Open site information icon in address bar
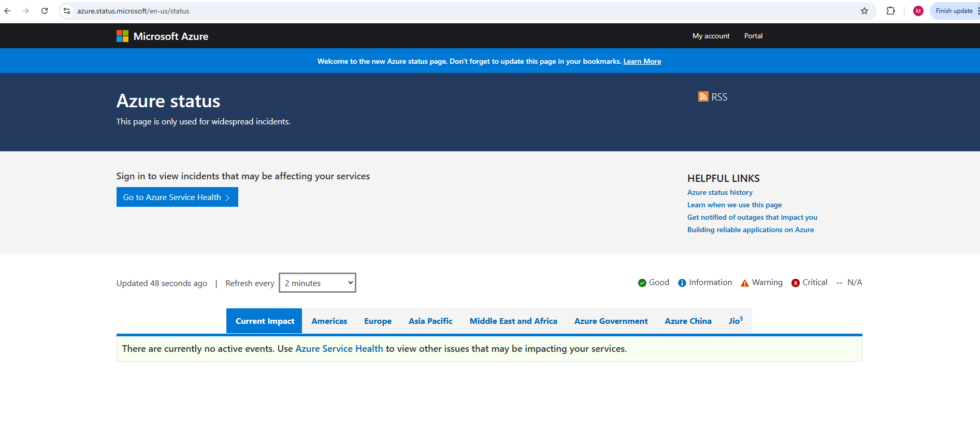The height and width of the screenshot is (441, 980). pyautogui.click(x=67, y=11)
